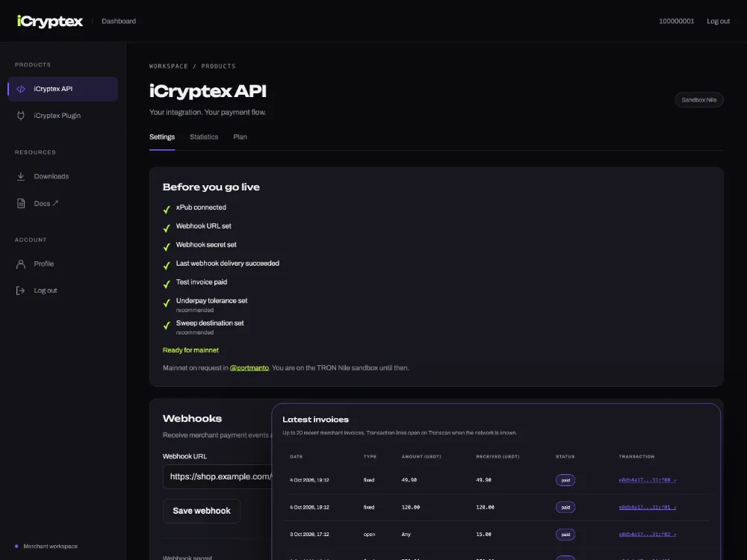Open the @portmanto link

(x=249, y=367)
